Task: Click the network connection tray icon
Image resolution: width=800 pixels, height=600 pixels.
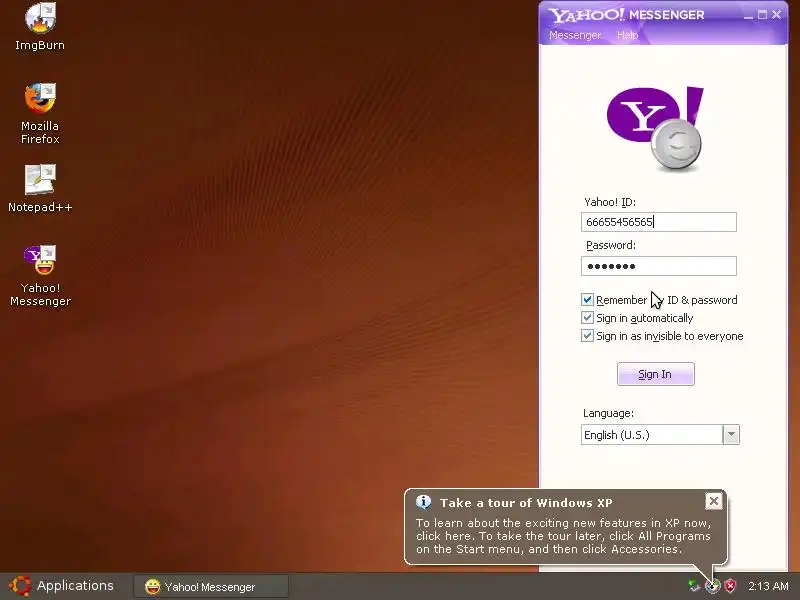Action: click(694, 586)
